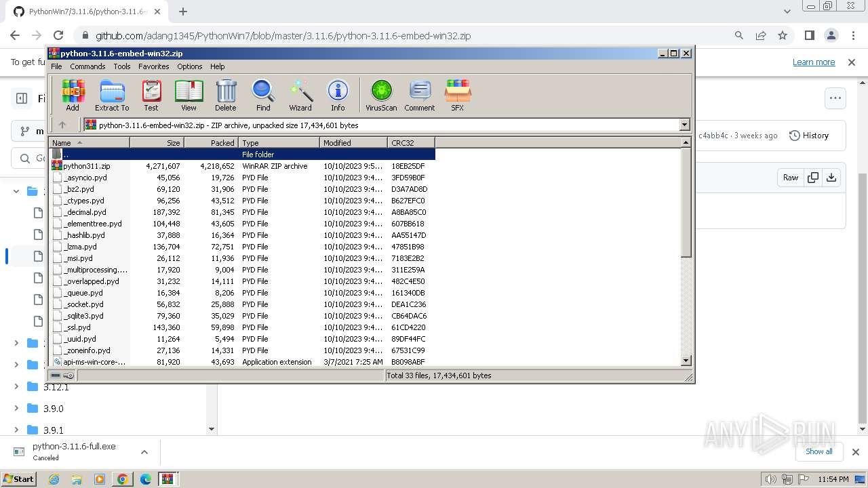This screenshot has height=488, width=868.
Task: Select python311.zip in file list
Action: click(242, 166)
